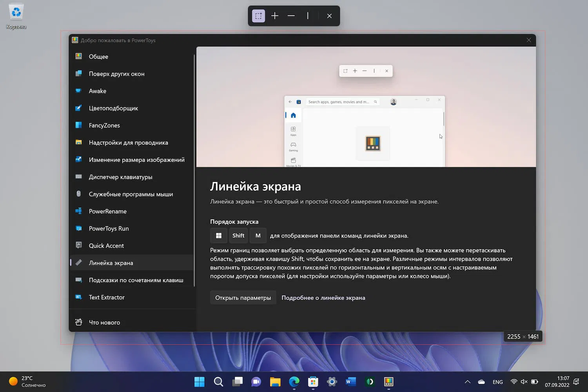Go to the PowerRename page
The image size is (588, 392).
point(132,211)
